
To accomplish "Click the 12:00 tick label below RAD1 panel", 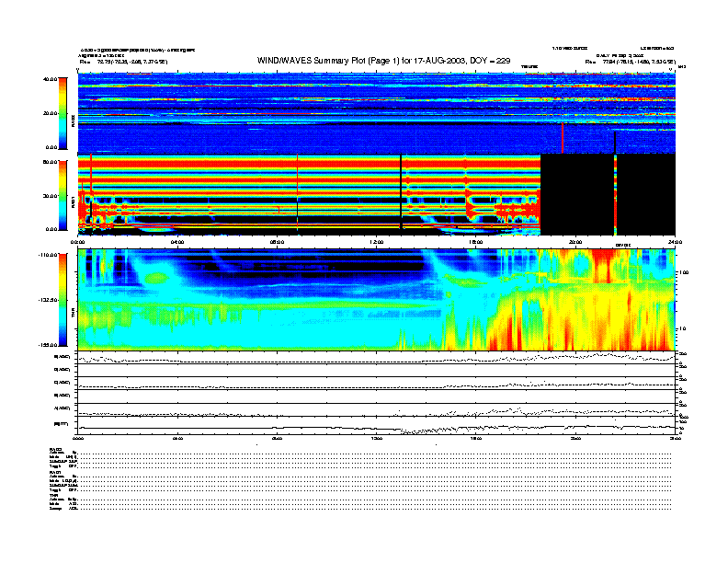I will pos(377,242).
